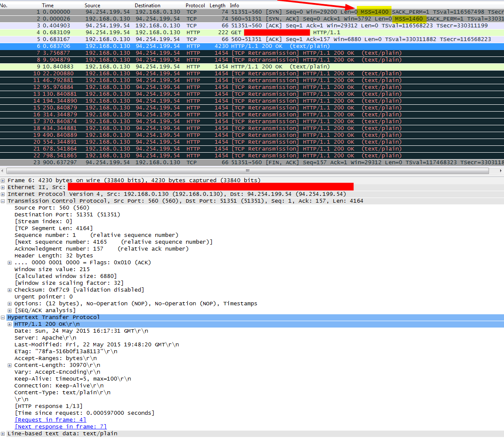Sort packets by the Time column header
Image resolution: width=504 pixels, height=440 pixels.
(x=48, y=6)
